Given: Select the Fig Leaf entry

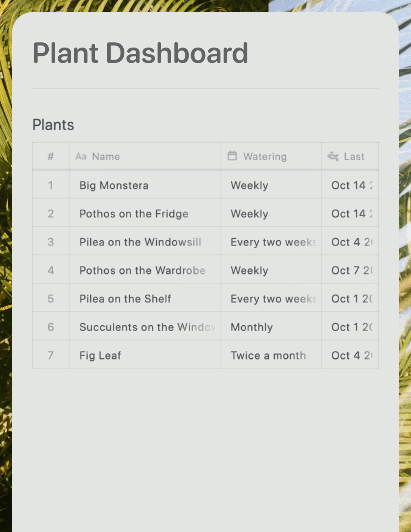Looking at the screenshot, I should 100,355.
